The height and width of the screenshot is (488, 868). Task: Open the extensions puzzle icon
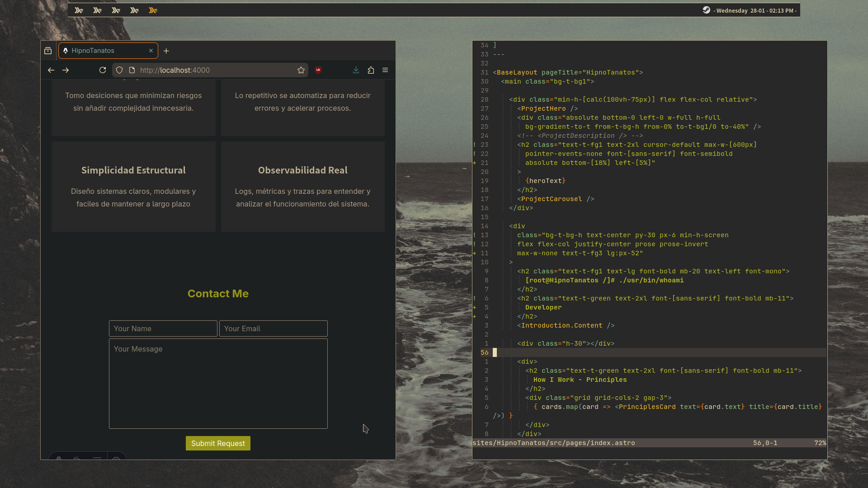coord(371,70)
